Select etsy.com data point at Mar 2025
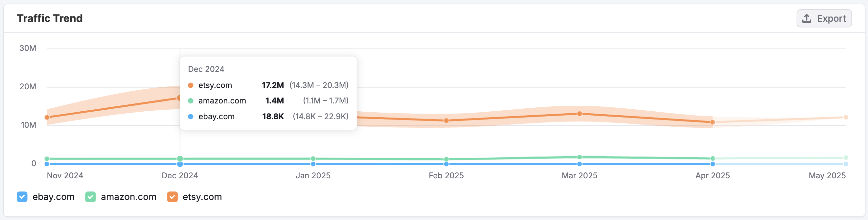The image size is (868, 220). (x=579, y=114)
